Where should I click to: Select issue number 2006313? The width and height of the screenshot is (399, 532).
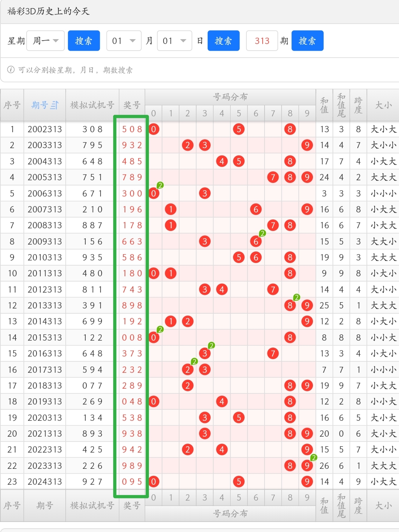coord(45,193)
